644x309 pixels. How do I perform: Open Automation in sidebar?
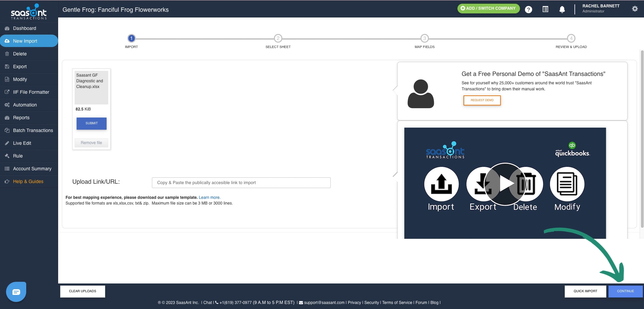(x=29, y=105)
